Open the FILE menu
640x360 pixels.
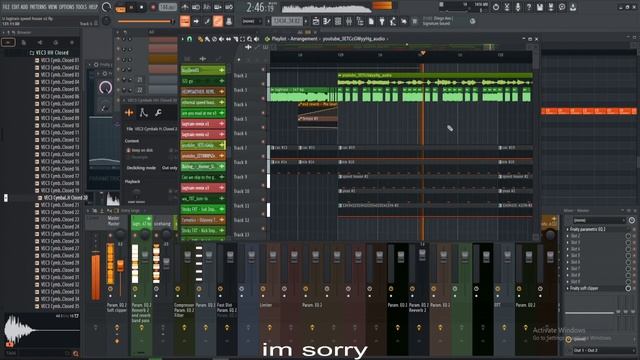[6, 7]
